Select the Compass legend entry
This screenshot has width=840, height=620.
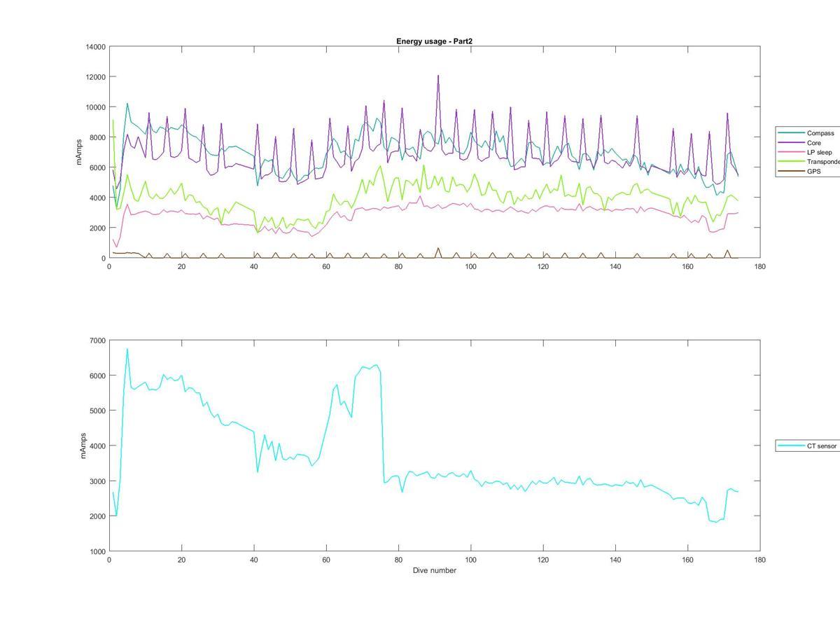point(807,133)
